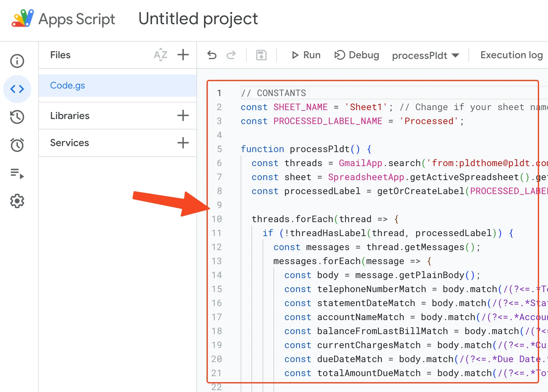Click 'threads.forEach' on line 10
The height and width of the screenshot is (392, 548).
coord(292,219)
